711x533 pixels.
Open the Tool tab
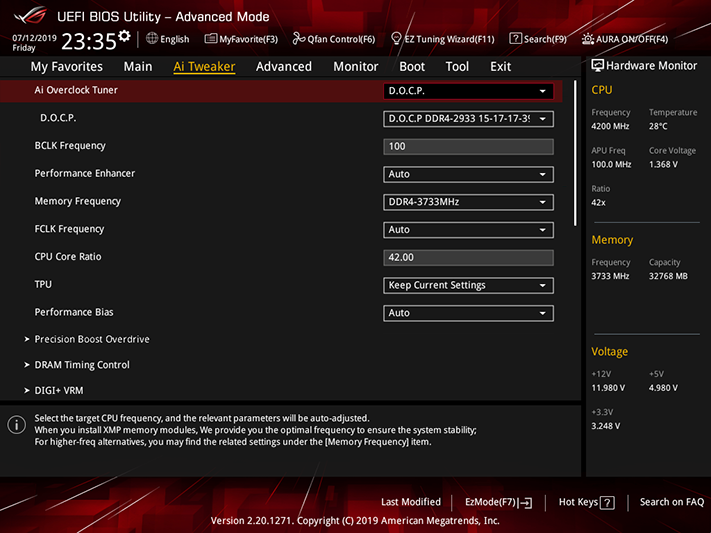tap(457, 67)
